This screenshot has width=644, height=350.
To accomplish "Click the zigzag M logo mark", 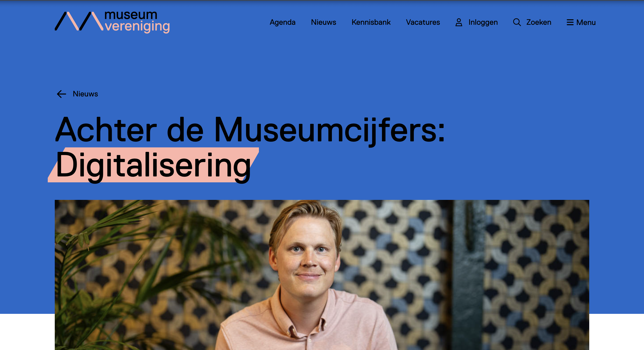I will (79, 21).
